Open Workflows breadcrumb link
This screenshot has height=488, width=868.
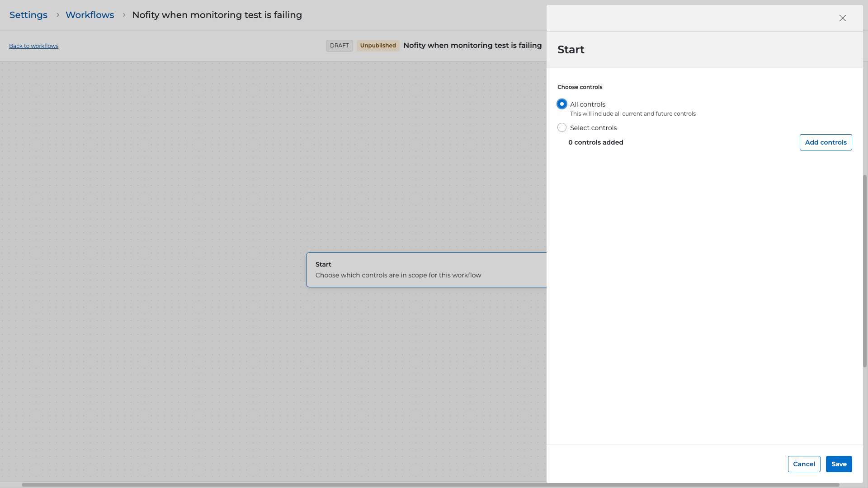point(90,15)
